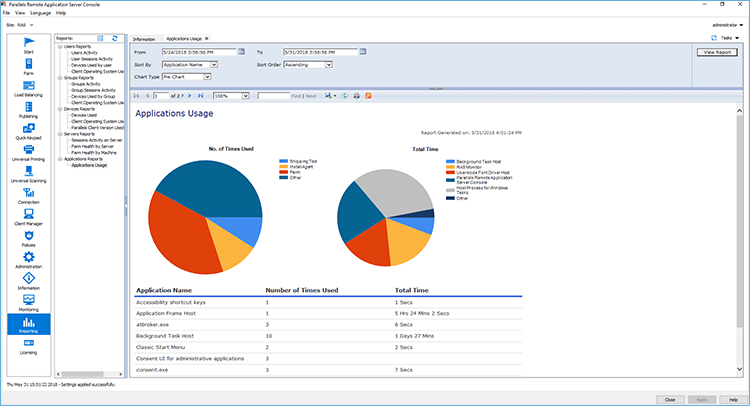This screenshot has width=750, height=406.
Task: Open the Start category in sidebar
Action: pyautogui.click(x=29, y=45)
